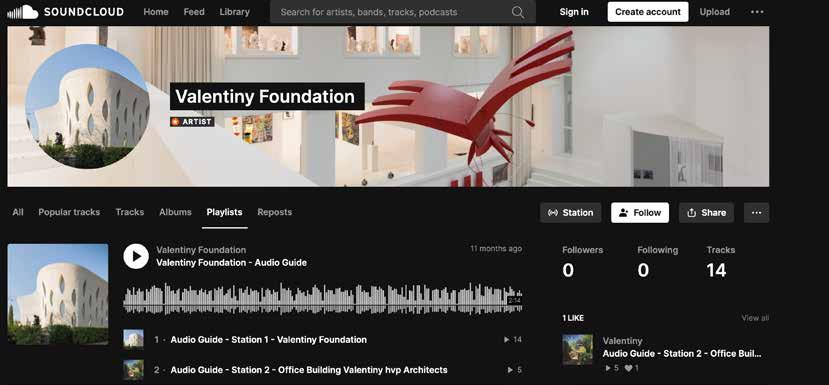Click the search magnifier icon

coord(518,12)
